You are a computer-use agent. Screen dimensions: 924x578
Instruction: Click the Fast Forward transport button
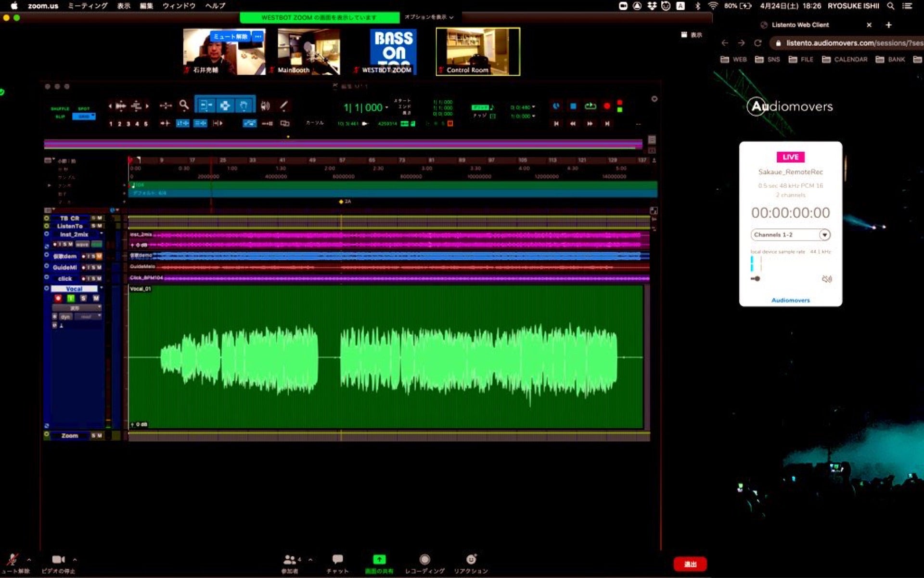click(590, 124)
